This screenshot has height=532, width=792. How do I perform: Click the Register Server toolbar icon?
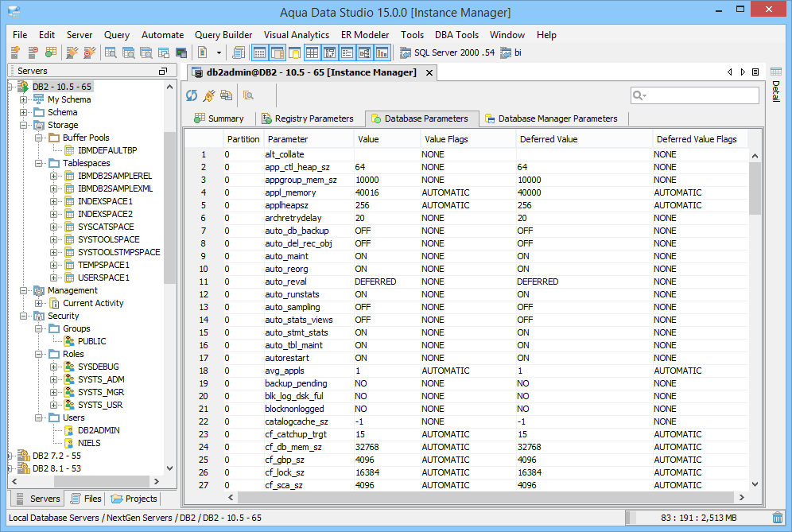(x=15, y=52)
